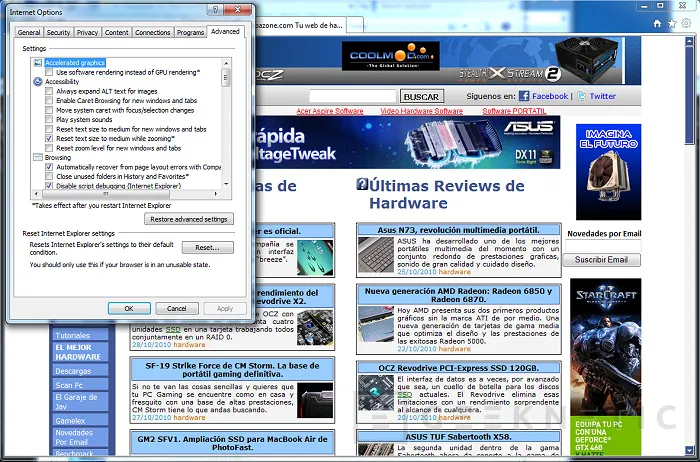The image size is (700, 462).
Task: Check Move system caret with focus changes
Action: 49,110
